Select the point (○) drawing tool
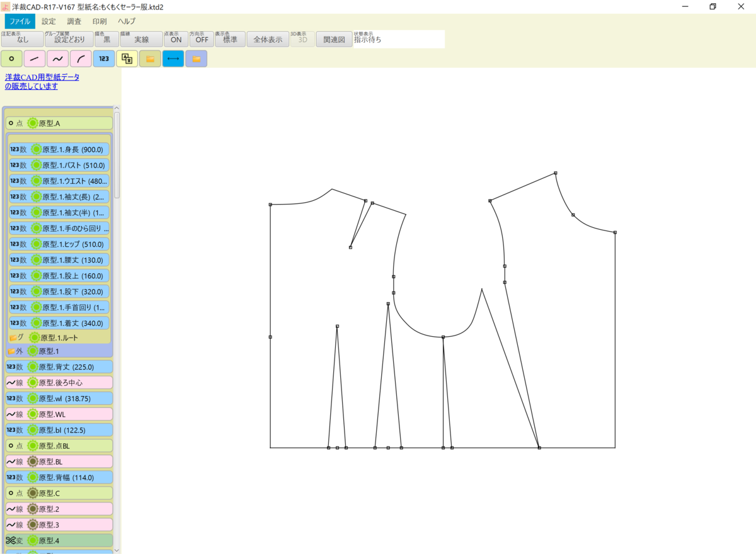 (11, 59)
